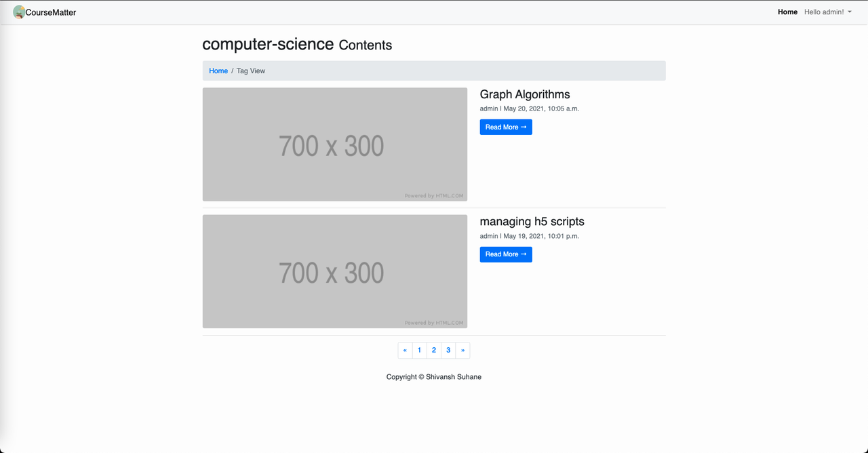Select page 1 in pagination

pyautogui.click(x=419, y=350)
